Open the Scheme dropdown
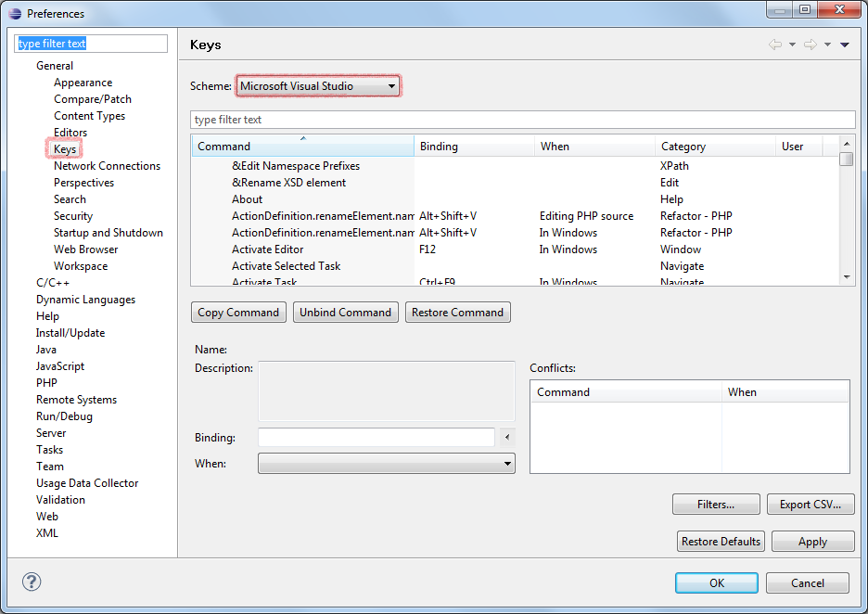The height and width of the screenshot is (614, 868). coord(318,86)
